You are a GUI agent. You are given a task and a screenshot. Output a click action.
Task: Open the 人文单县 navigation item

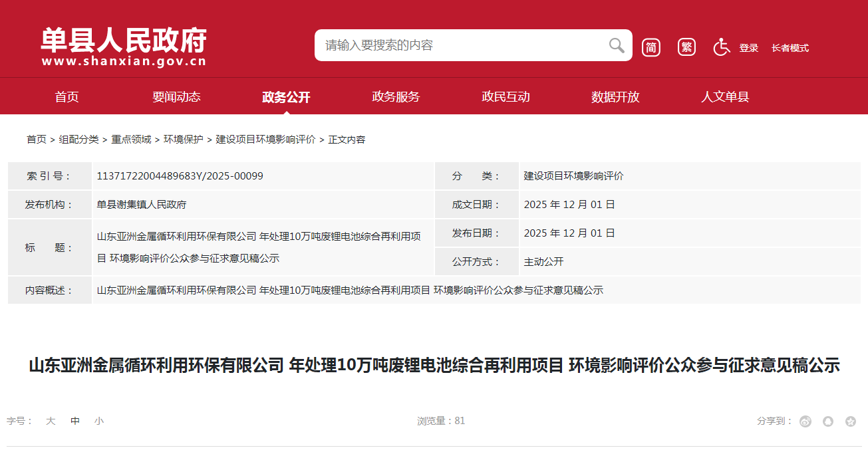tap(725, 97)
